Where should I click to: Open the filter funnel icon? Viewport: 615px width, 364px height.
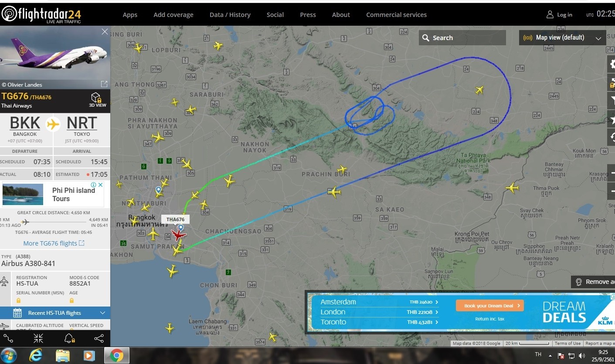click(612, 101)
